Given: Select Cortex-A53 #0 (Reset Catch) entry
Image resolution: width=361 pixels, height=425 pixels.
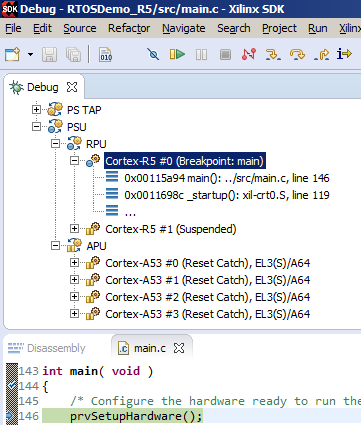Looking at the screenshot, I should [208, 263].
